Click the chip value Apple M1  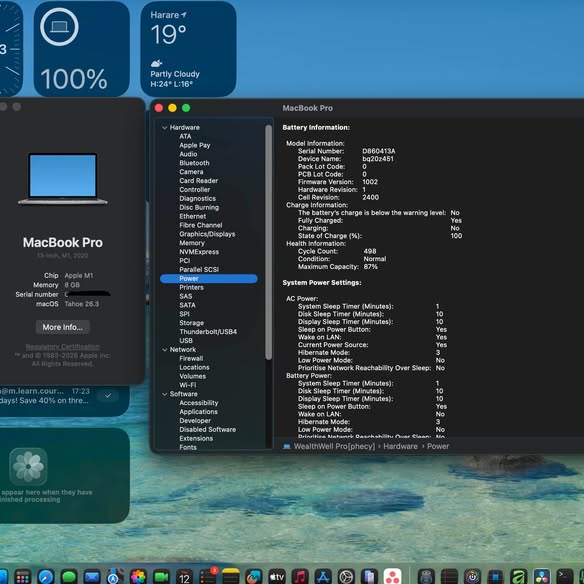click(79, 276)
